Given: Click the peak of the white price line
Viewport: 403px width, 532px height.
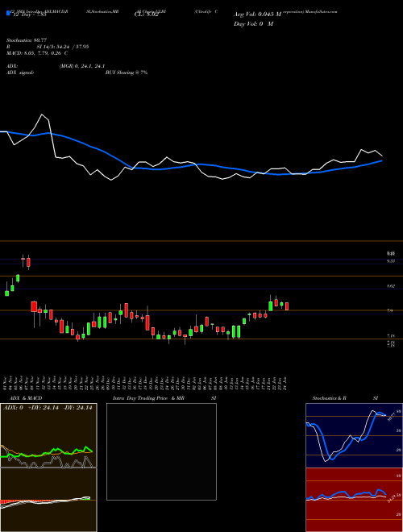Looking at the screenshot, I should (42, 114).
